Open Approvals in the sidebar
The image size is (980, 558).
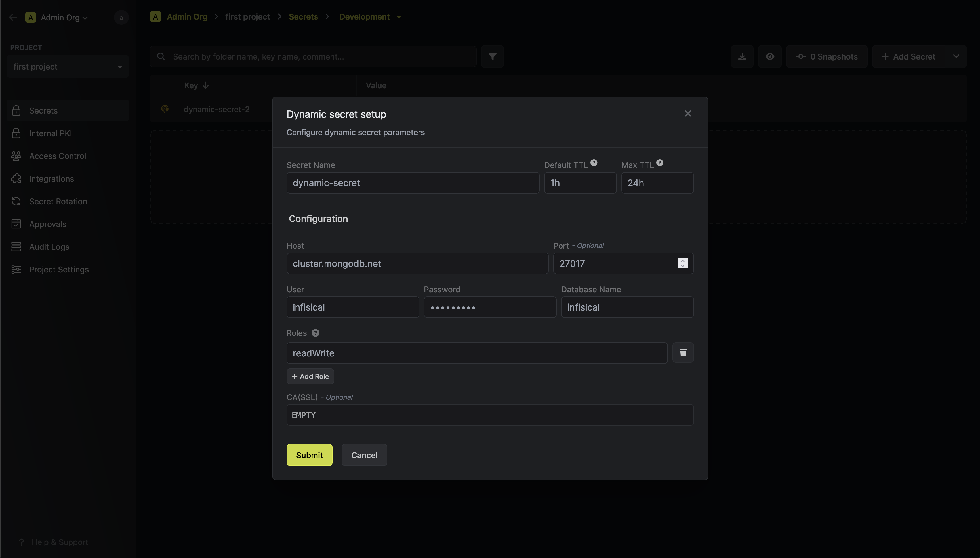[x=68, y=224]
